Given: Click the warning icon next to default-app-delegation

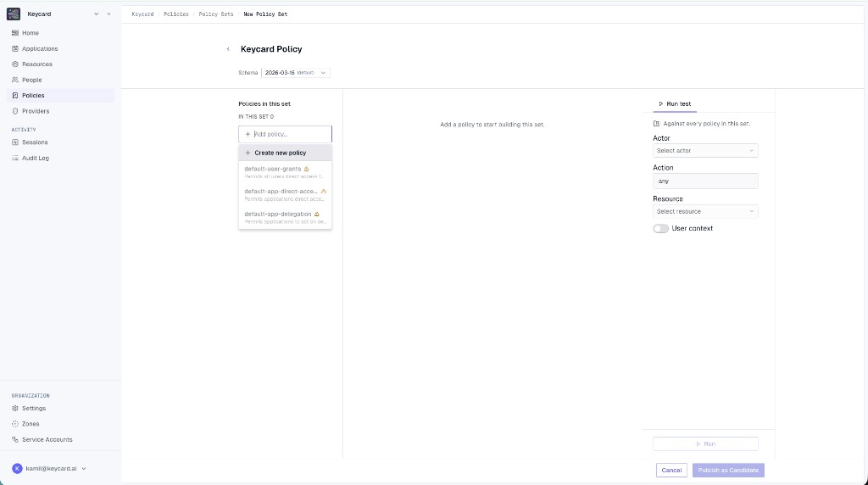Looking at the screenshot, I should click(317, 214).
